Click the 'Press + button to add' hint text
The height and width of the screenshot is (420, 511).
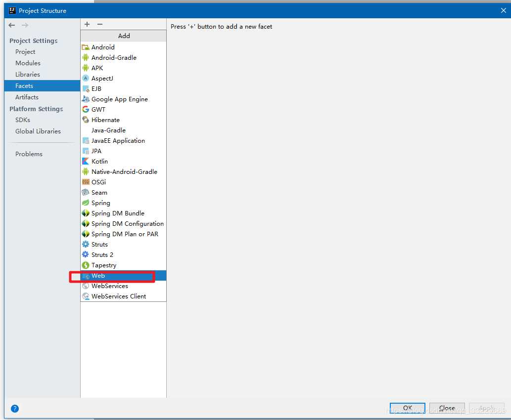point(221,27)
